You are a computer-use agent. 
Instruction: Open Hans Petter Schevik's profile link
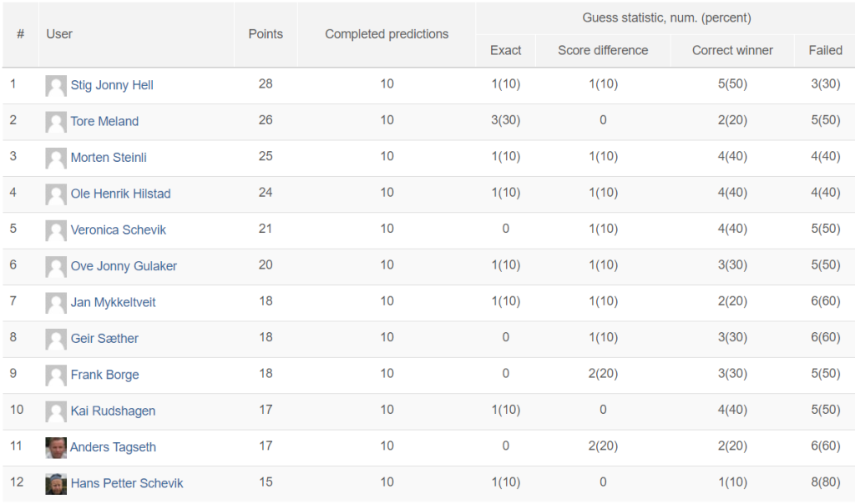[127, 483]
